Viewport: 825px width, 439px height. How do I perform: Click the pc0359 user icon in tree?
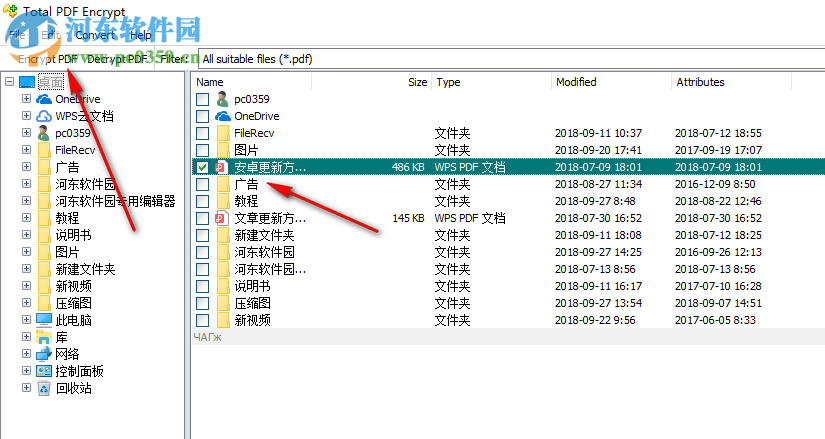[x=44, y=133]
